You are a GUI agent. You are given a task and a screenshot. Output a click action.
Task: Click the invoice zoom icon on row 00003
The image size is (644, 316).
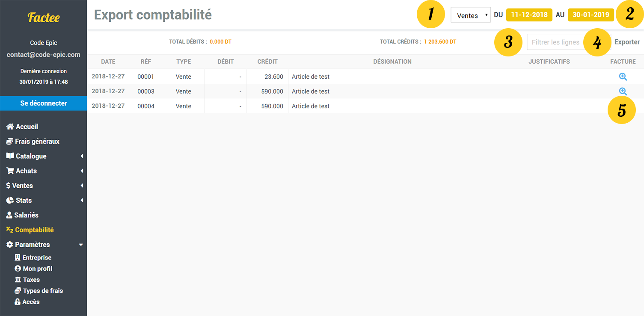point(623,91)
